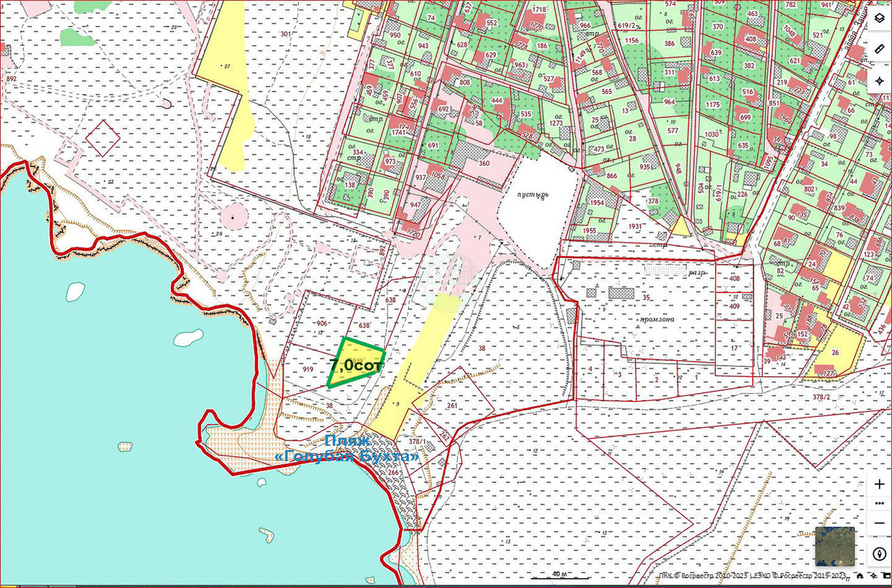Screen dimensions: 892x588
Task: Select parcel number 301
Action: pos(285,34)
